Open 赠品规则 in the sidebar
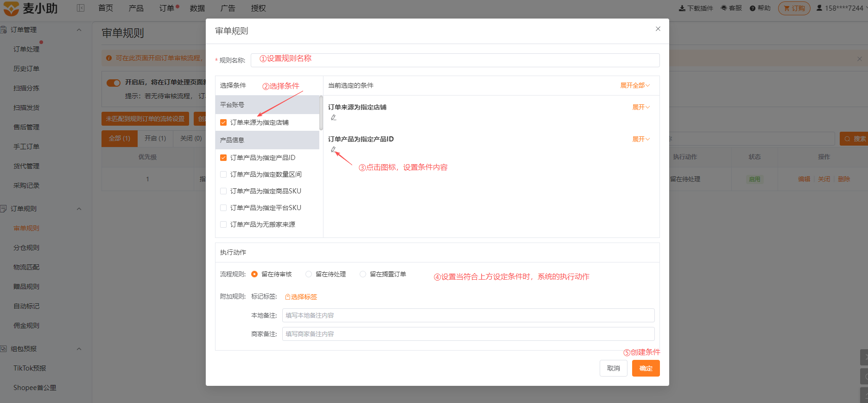This screenshot has height=403, width=868. [26, 287]
